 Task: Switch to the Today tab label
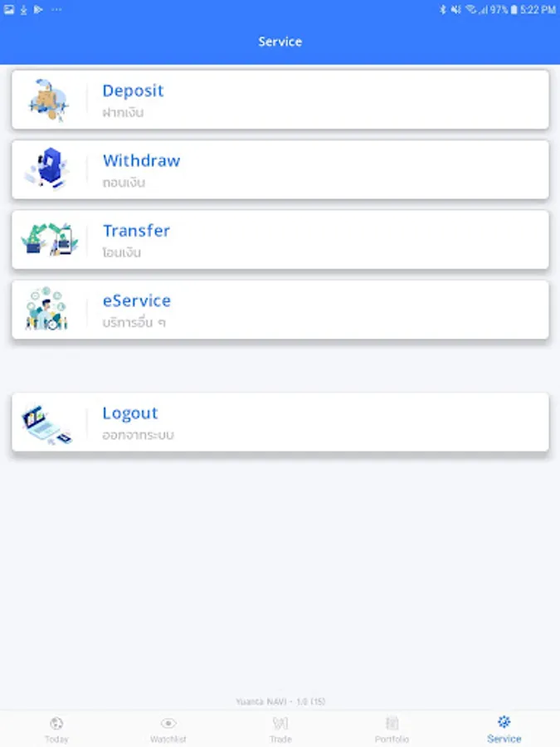point(56,740)
